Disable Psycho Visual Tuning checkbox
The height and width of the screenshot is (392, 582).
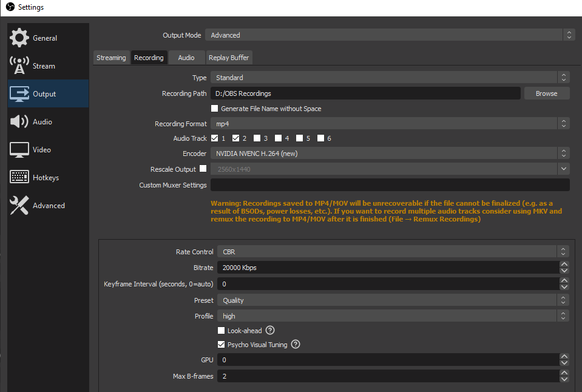coord(222,345)
